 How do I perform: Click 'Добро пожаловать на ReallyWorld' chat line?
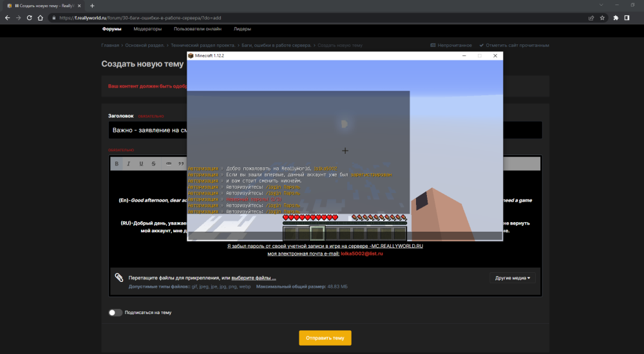coord(281,169)
